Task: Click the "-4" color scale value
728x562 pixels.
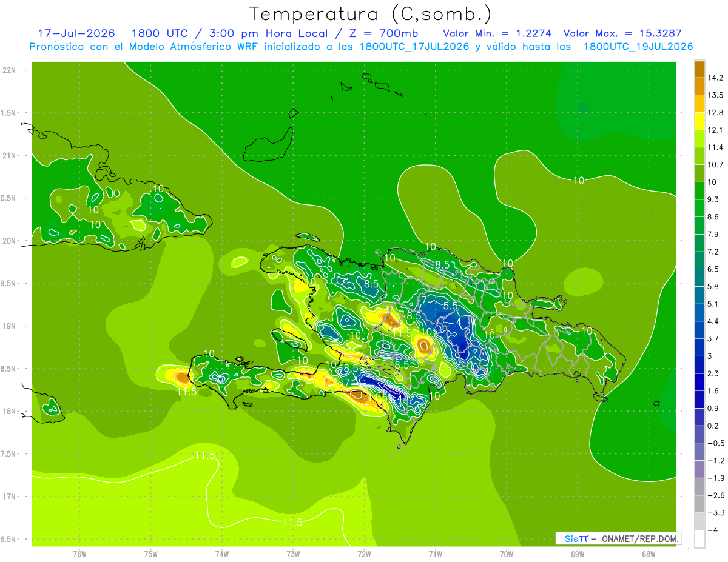Action: point(712,530)
